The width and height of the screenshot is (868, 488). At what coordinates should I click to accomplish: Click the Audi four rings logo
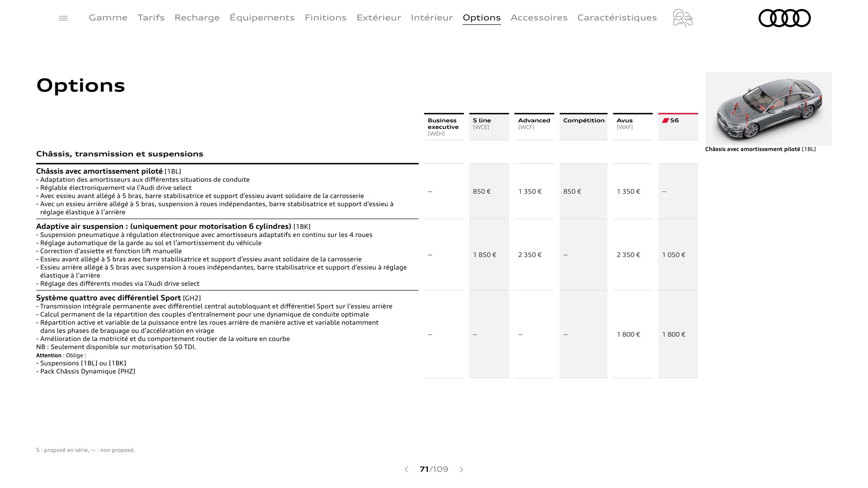[x=785, y=18]
